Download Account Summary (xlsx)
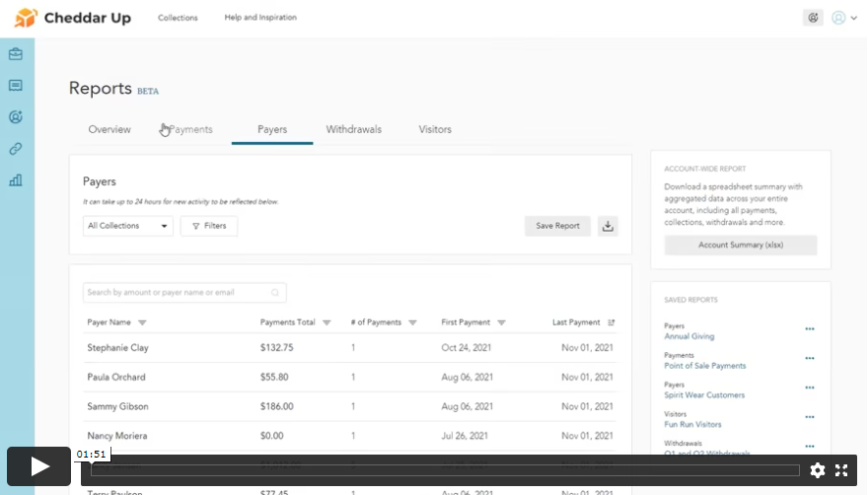Screen dimensions: 868x495 pos(740,245)
